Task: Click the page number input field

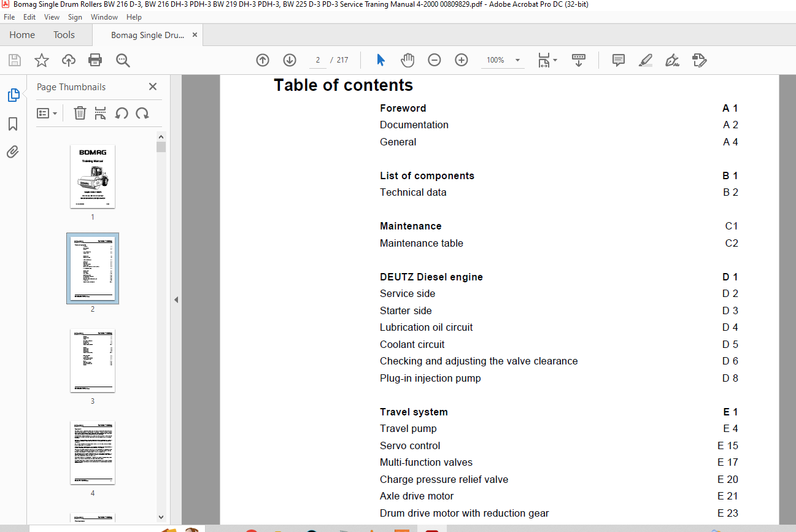Action: (x=318, y=60)
